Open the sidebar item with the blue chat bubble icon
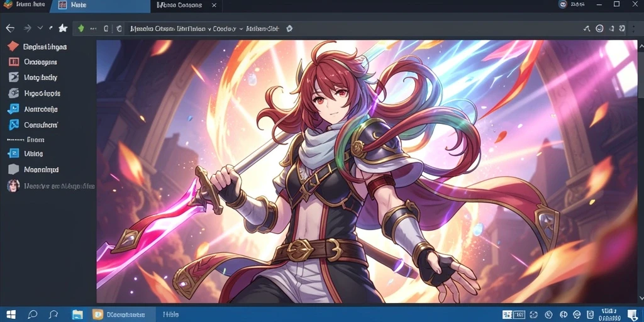644x322 pixels. (33, 109)
